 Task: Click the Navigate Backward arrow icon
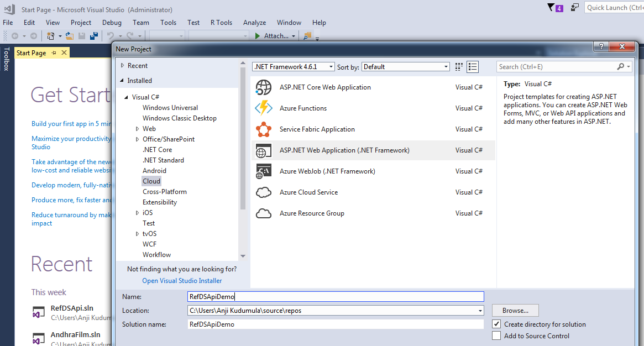[16, 35]
